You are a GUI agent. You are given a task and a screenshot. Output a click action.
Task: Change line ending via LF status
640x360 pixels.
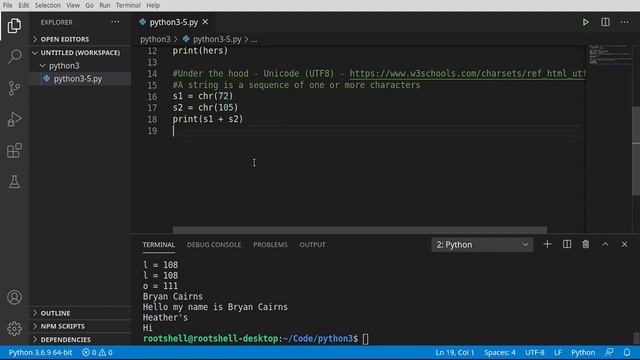tap(558, 353)
